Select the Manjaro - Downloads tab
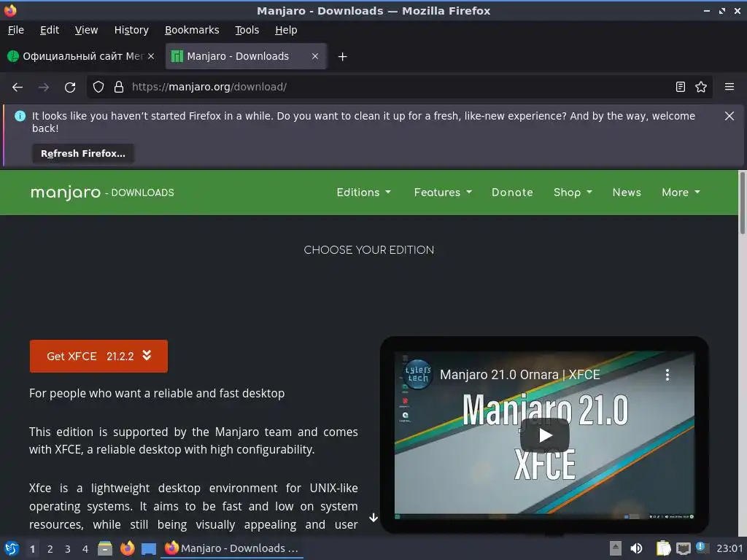Image resolution: width=747 pixels, height=560 pixels. click(245, 56)
